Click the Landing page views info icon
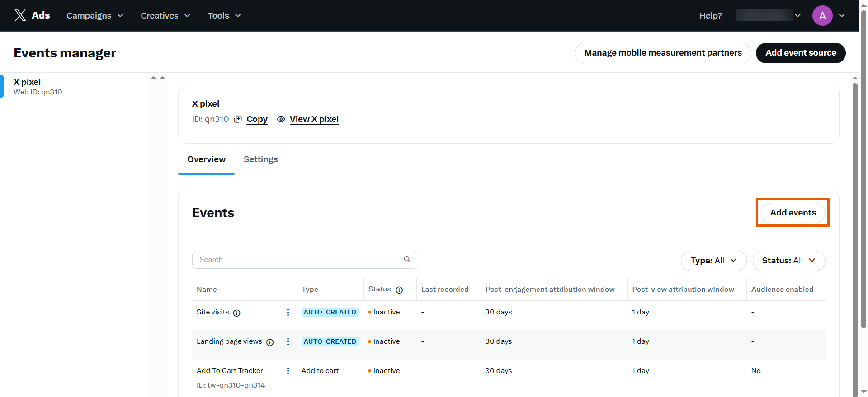The height and width of the screenshot is (397, 868). click(270, 342)
